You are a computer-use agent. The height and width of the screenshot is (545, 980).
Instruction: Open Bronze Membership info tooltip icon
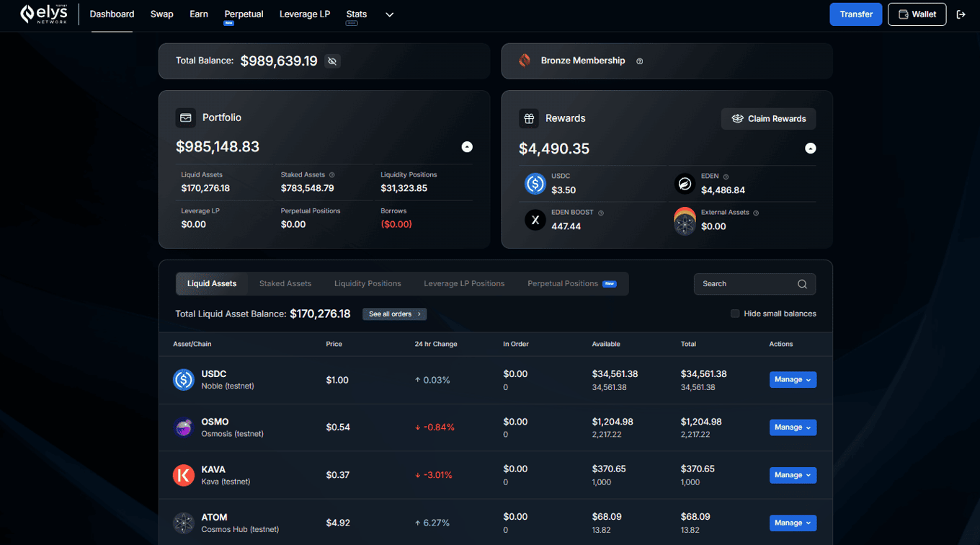click(x=639, y=61)
